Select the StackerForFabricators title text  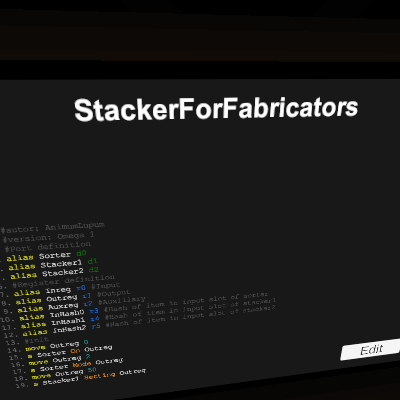click(x=216, y=109)
